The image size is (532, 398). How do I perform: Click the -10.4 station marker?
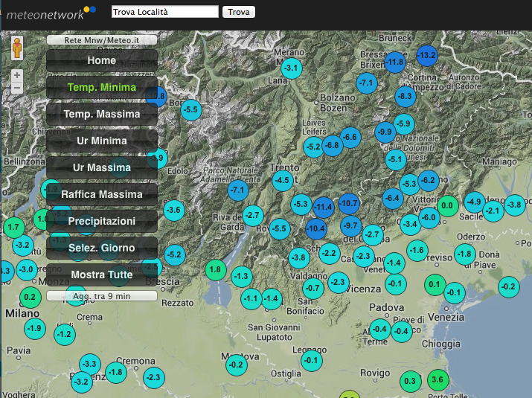316,228
